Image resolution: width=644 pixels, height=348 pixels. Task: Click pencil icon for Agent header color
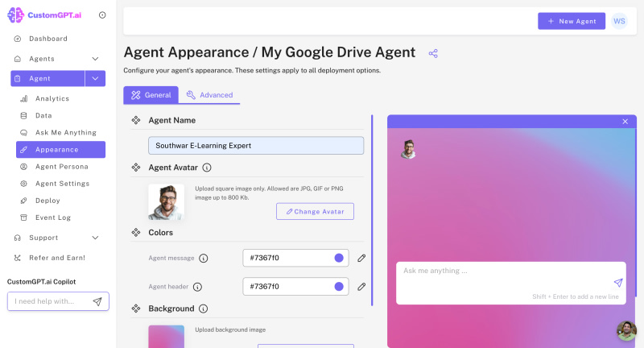click(x=361, y=286)
